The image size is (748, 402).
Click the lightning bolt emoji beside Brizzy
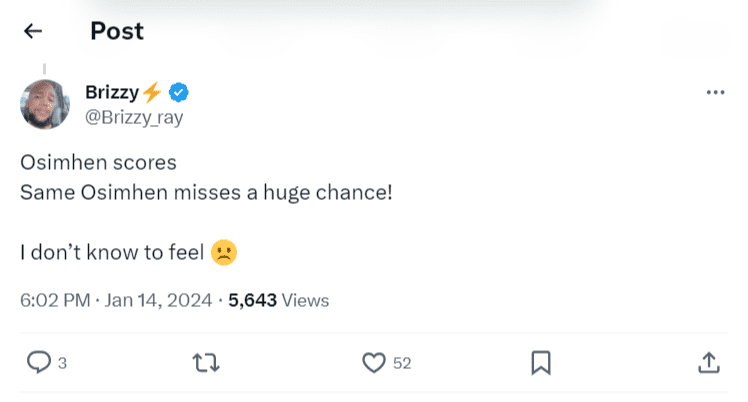(152, 93)
